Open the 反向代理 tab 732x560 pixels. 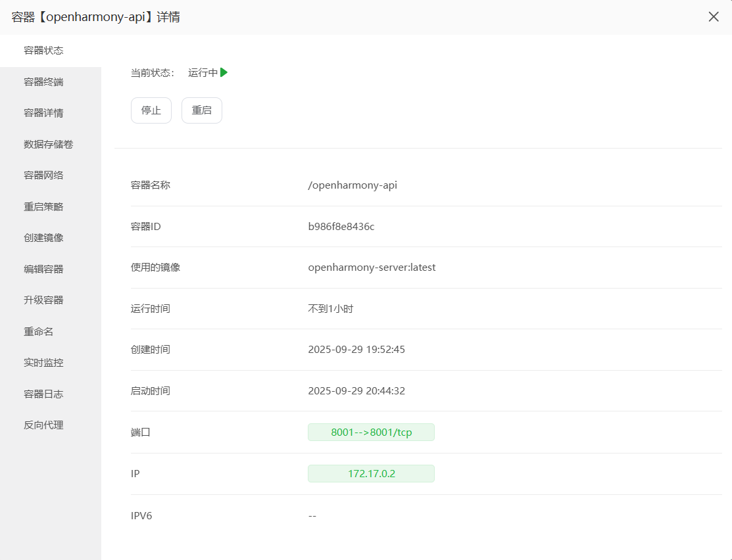coord(44,425)
